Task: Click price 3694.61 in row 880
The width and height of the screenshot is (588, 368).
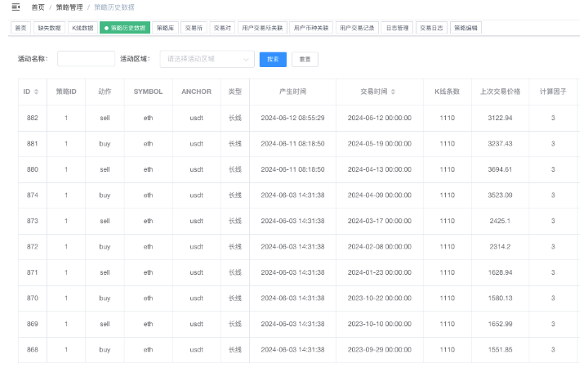Action: click(x=500, y=169)
